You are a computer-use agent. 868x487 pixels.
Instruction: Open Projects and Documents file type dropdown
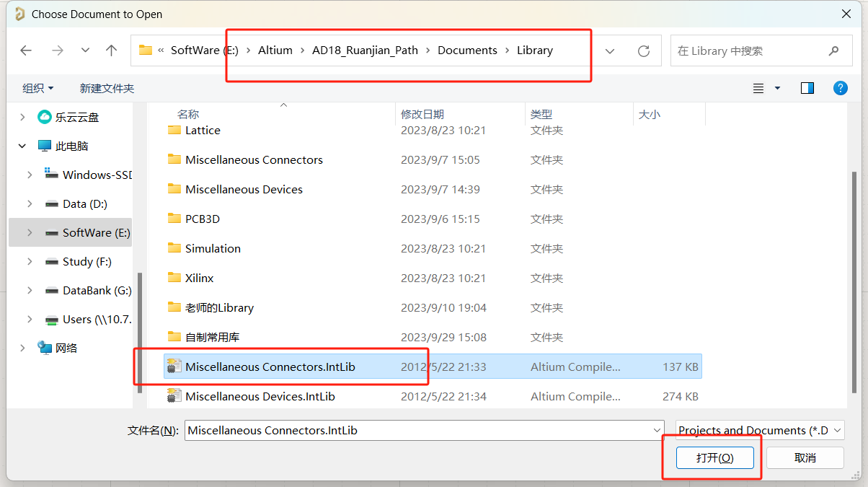760,430
